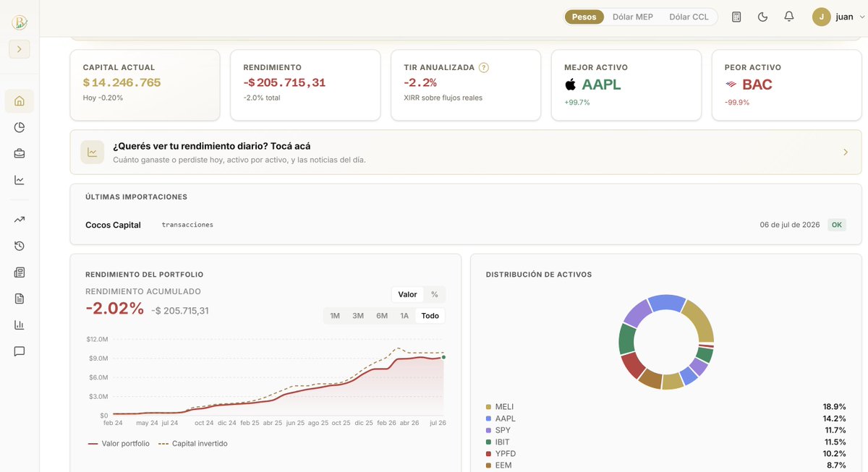The height and width of the screenshot is (472, 868).
Task: Select Pesos currency option
Action: tap(584, 17)
